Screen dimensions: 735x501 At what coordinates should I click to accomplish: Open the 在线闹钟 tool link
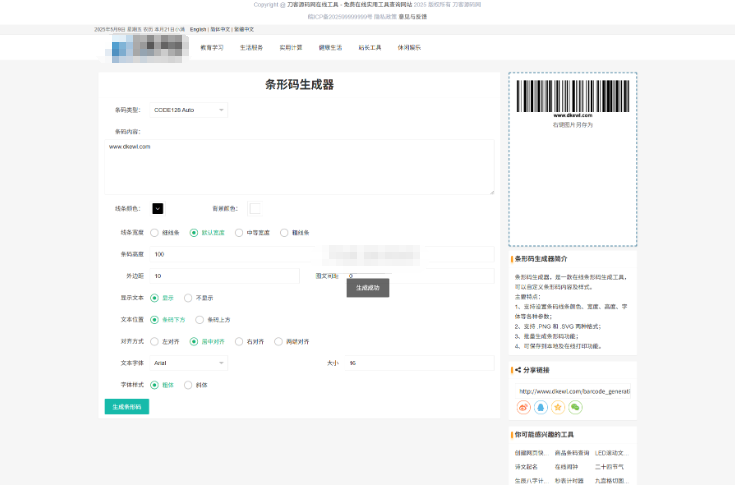tap(566, 467)
